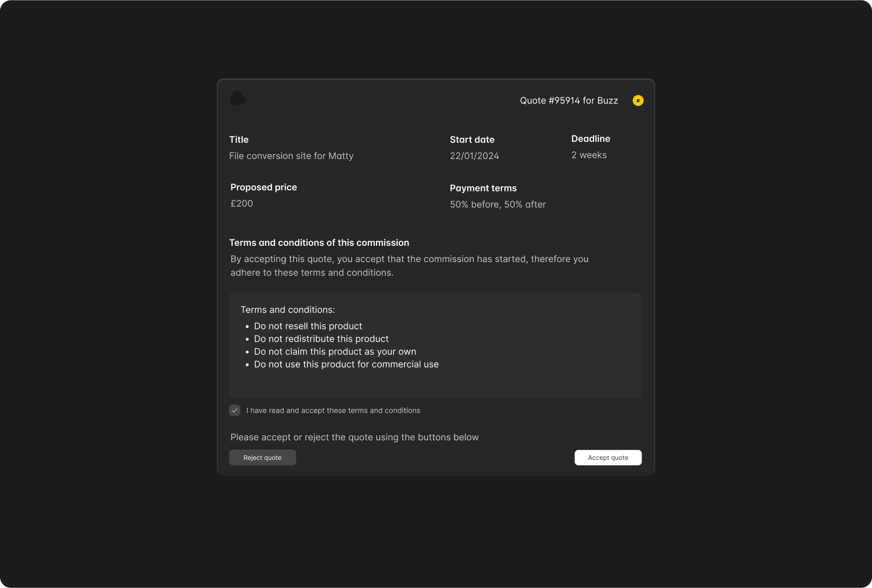Viewport: 872px width, 588px height.
Task: Untick the accept terms and conditions checkbox
Action: point(234,410)
